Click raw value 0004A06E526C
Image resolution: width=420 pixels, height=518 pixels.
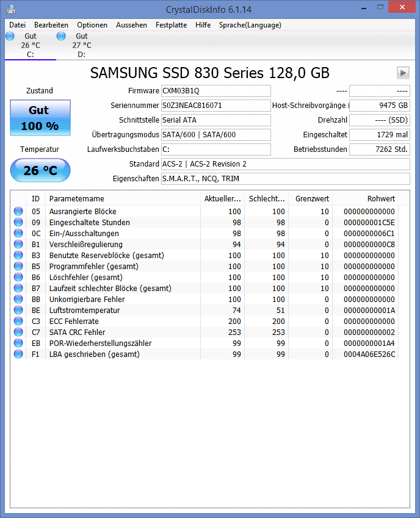369,354
